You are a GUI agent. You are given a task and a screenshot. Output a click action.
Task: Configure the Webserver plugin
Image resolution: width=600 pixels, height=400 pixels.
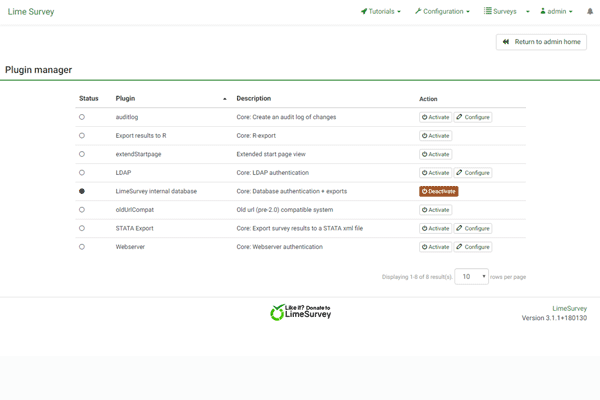point(473,247)
